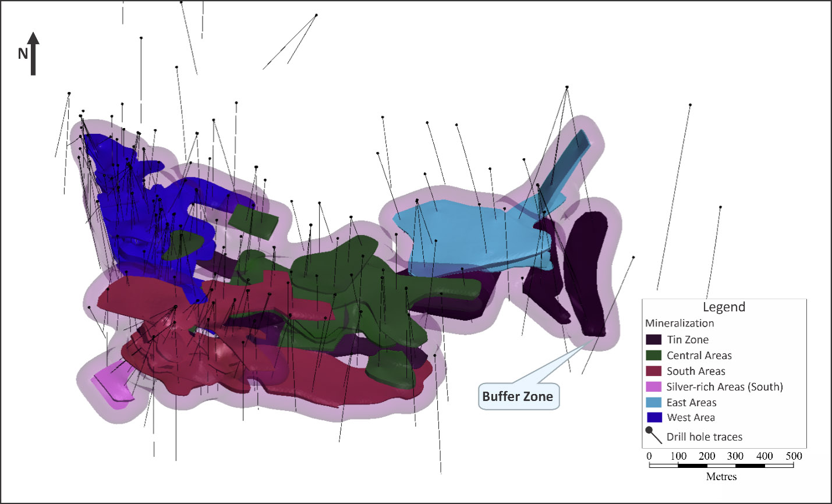Viewport: 832px width, 504px height.
Task: Click the Metres label under scale bar
Action: click(x=721, y=477)
